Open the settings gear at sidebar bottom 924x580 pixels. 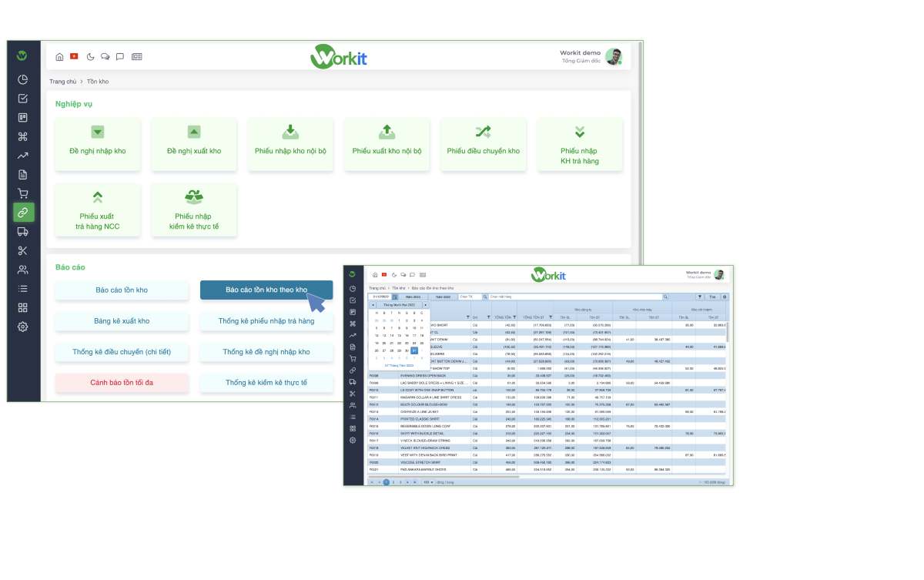[23, 326]
